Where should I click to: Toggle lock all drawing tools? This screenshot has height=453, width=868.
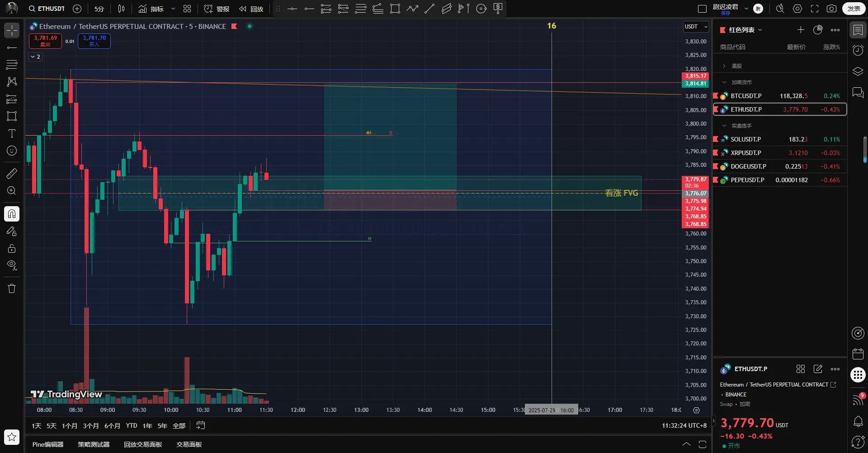12,248
